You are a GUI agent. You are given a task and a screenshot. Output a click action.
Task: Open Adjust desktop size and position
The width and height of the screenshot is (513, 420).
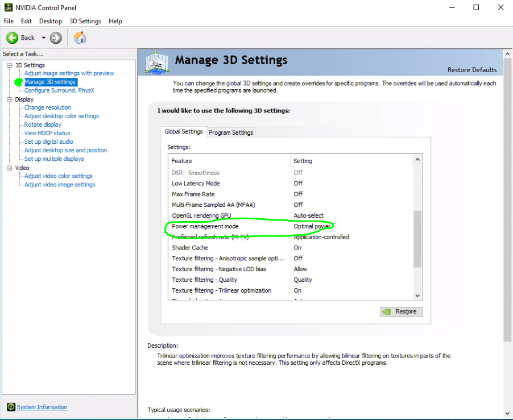pos(66,151)
